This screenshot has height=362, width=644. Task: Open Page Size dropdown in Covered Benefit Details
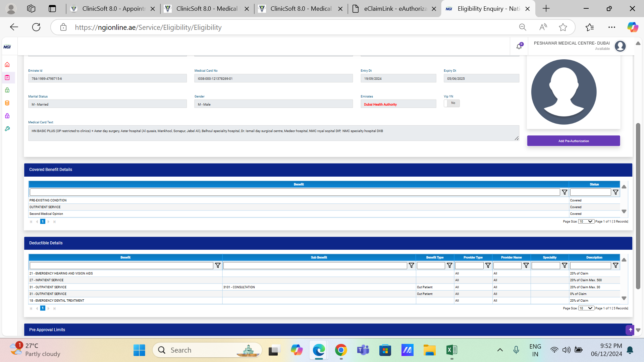click(586, 222)
